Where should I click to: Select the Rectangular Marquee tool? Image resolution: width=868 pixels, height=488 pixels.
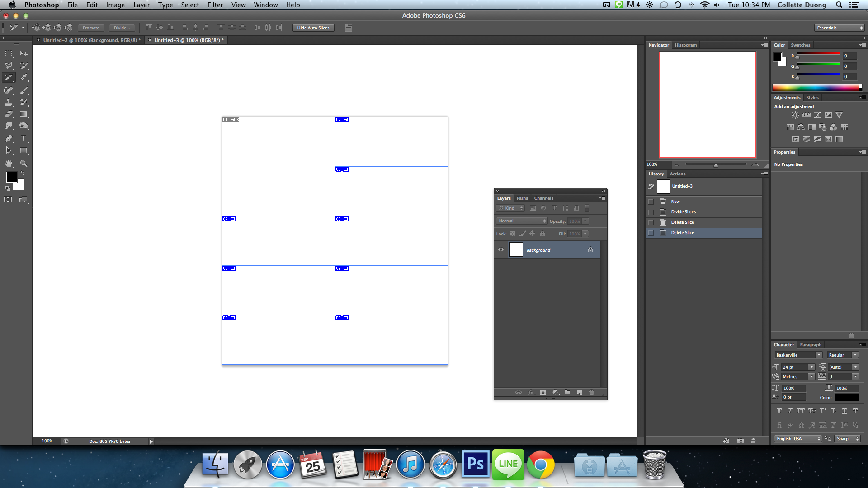point(9,53)
